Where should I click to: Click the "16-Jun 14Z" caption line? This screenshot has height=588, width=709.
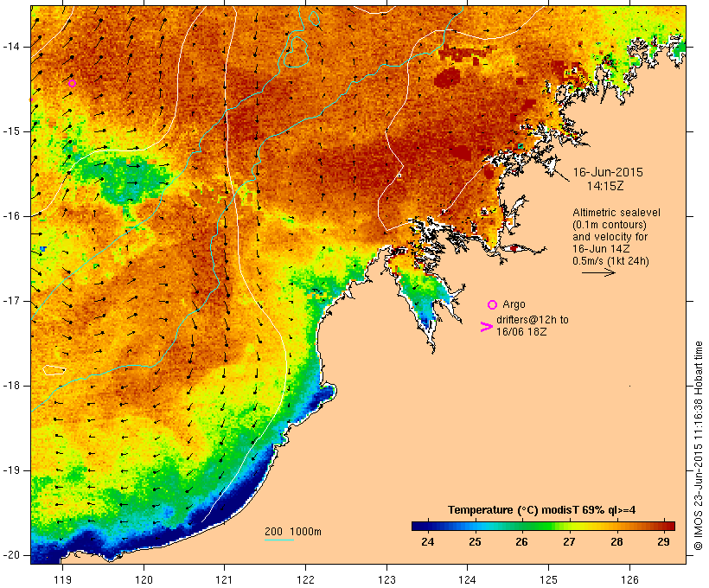(601, 249)
